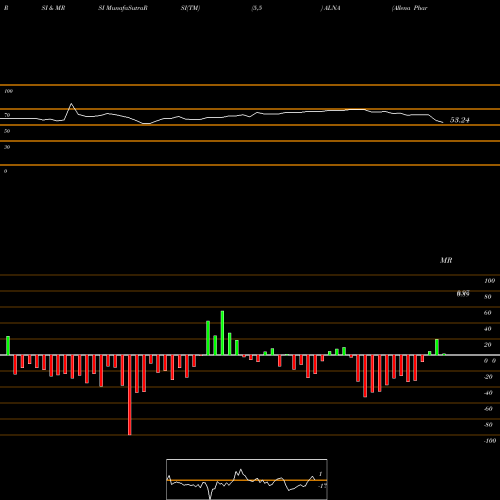Click the italic 'MR' label above bar chart

(446, 260)
